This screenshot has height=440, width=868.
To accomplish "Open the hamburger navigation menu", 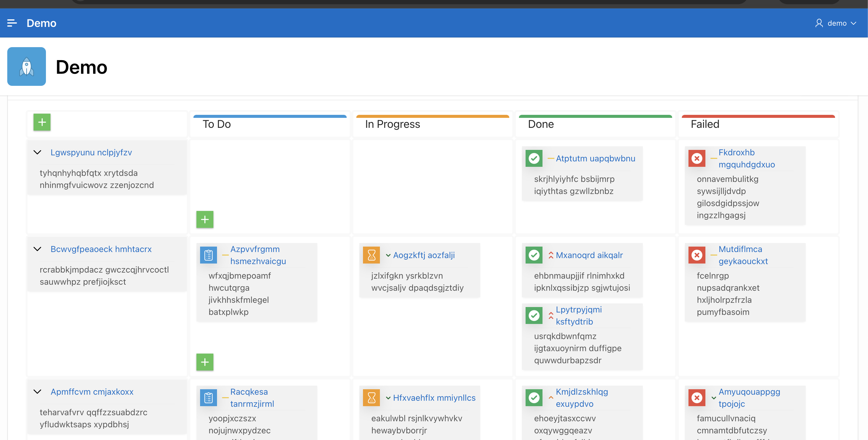I will point(12,23).
